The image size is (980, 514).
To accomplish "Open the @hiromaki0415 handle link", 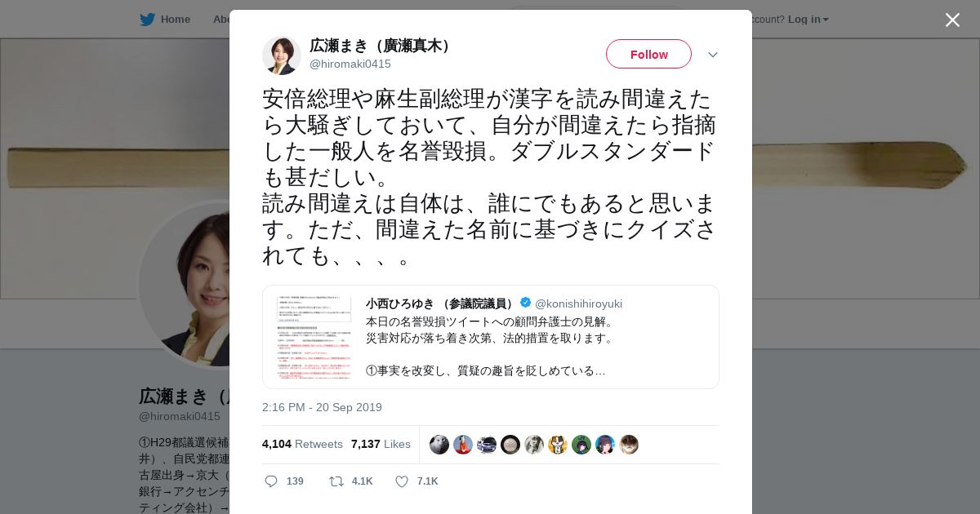I will [350, 64].
